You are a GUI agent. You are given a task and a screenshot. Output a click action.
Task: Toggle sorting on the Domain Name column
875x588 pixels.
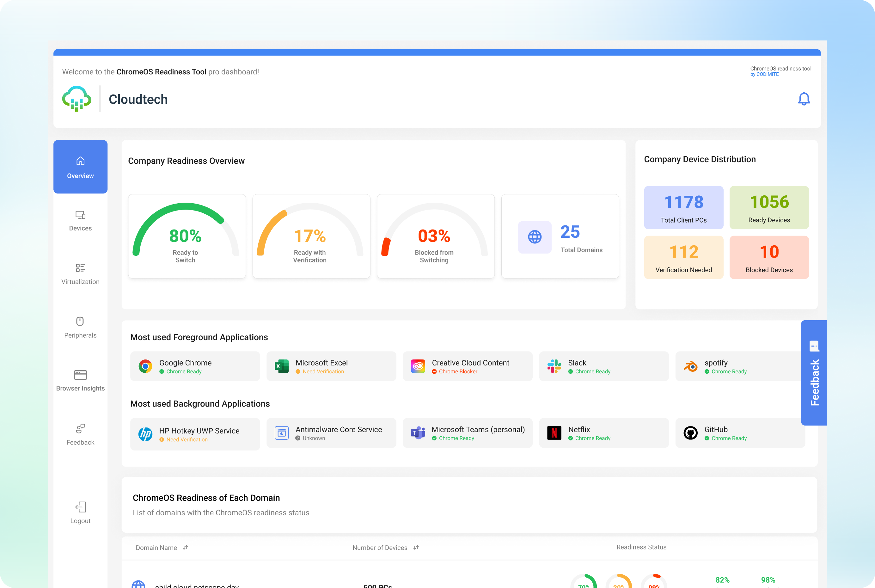click(185, 548)
